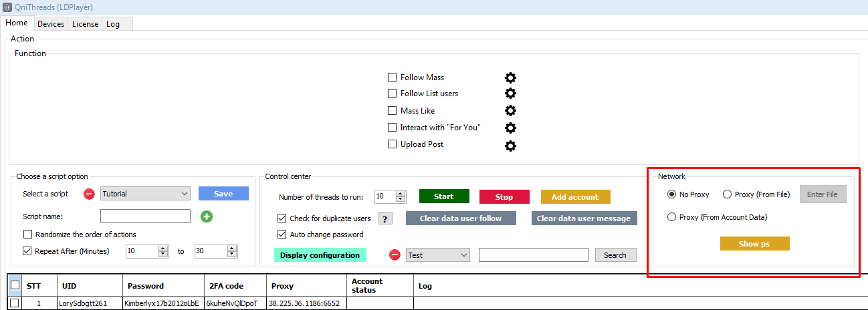Uncheck Auto change password
This screenshot has width=868, height=310.
pos(282,235)
